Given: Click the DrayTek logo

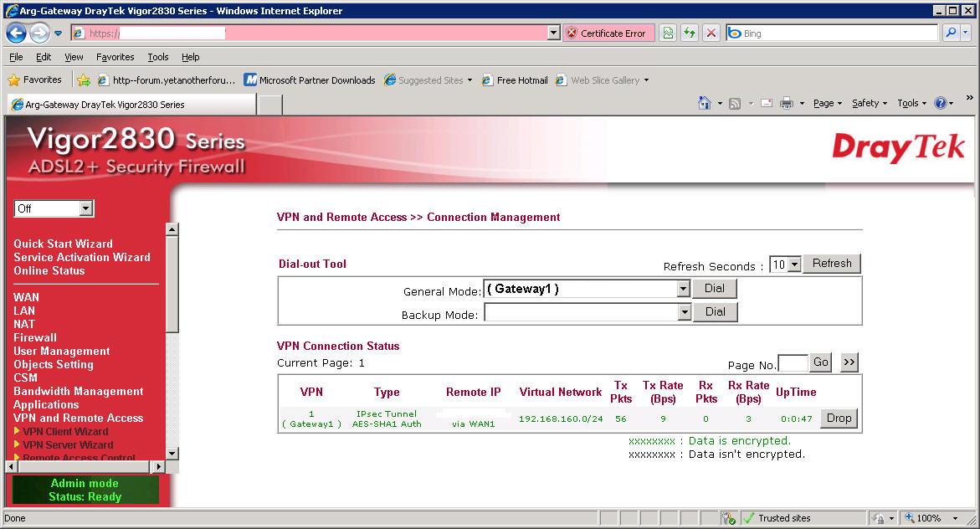Looking at the screenshot, I should tap(898, 147).
